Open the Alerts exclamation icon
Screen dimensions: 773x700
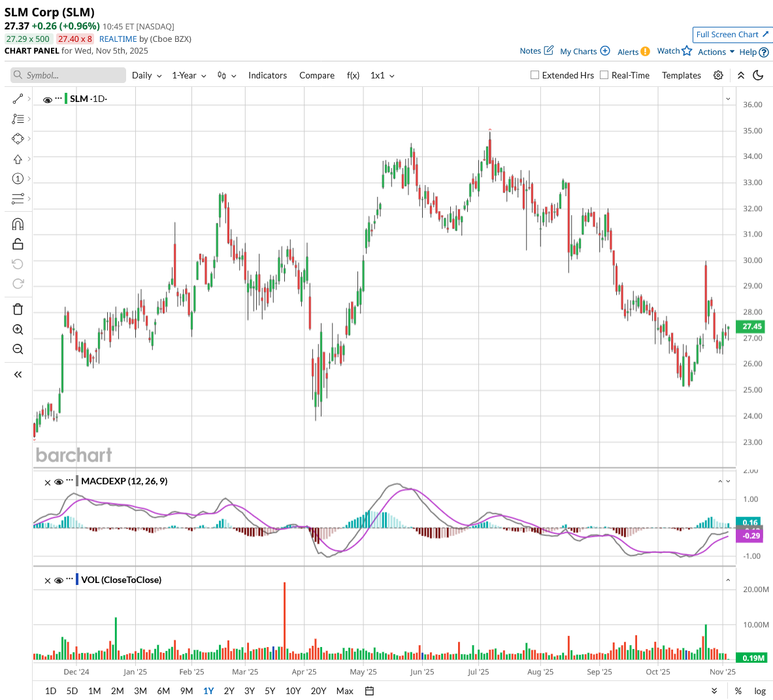click(645, 52)
